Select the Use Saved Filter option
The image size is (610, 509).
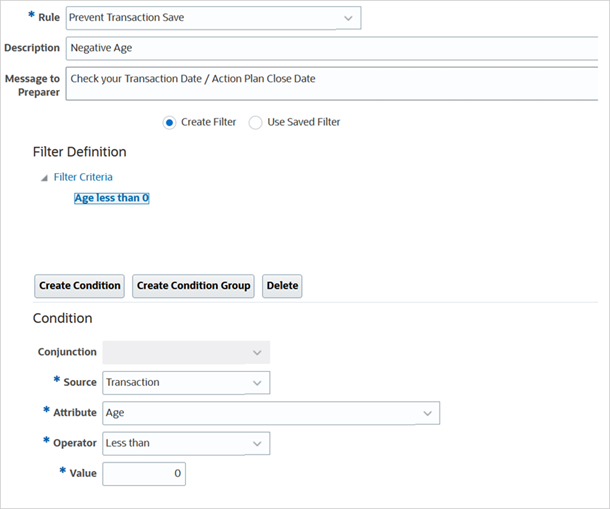256,122
